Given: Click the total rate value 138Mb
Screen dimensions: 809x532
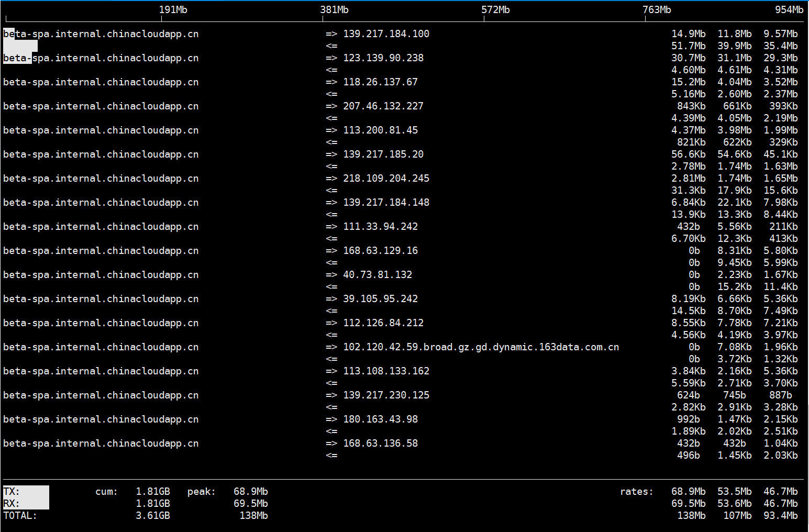Looking at the screenshot, I should pyautogui.click(x=691, y=515).
